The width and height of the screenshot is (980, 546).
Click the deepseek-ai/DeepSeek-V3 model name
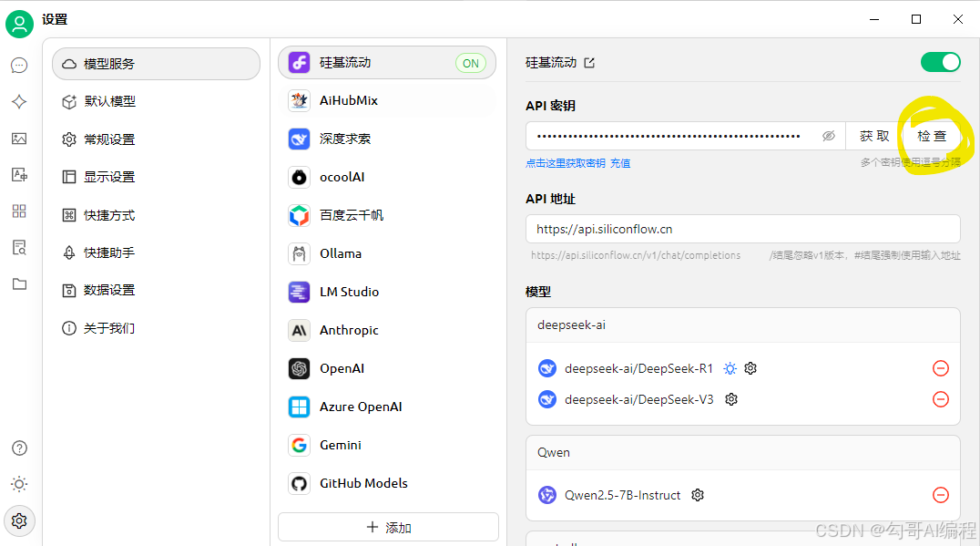click(x=638, y=399)
